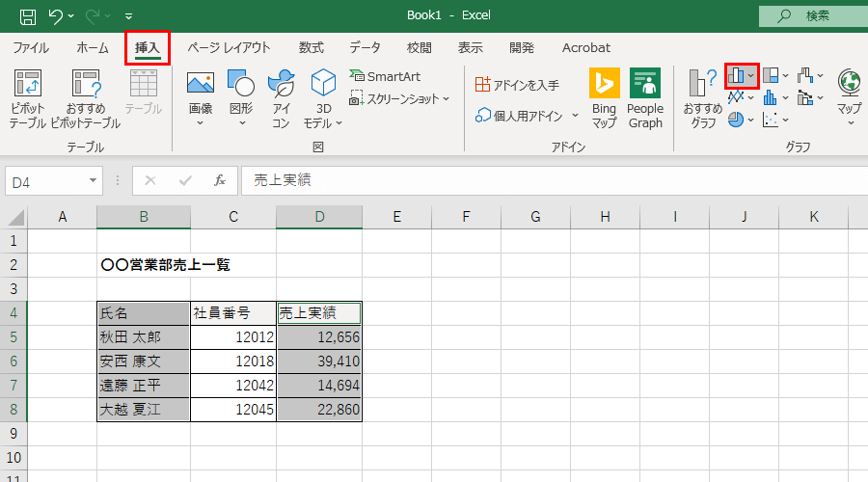Viewport: 868px width, 482px height.
Task: Select the 社員番号 header cell
Action: (x=233, y=313)
